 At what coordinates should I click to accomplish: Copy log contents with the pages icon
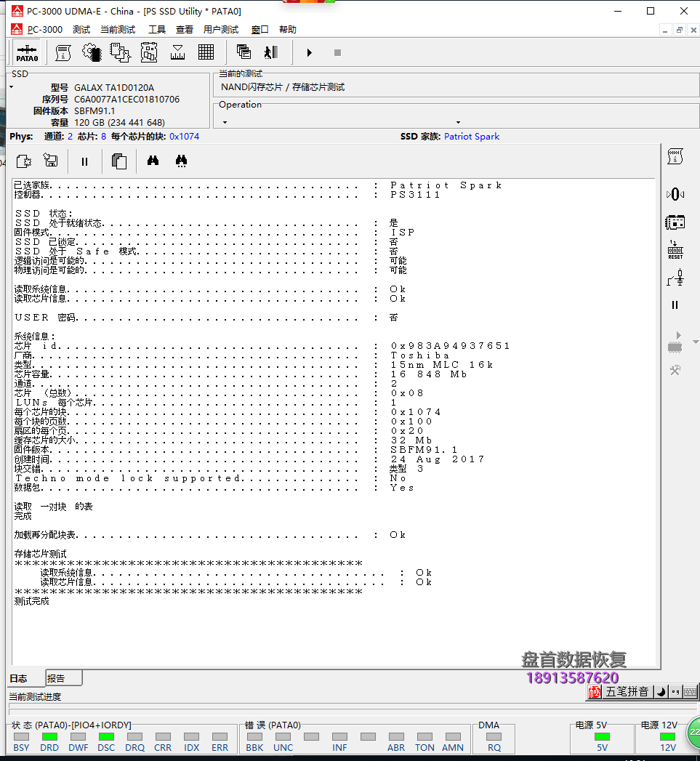click(x=119, y=161)
